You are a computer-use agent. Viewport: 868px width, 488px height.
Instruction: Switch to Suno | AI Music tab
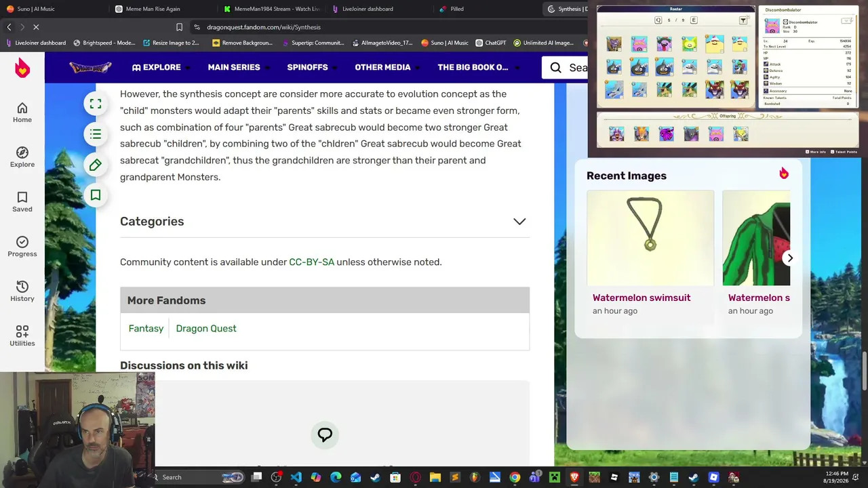tap(35, 9)
